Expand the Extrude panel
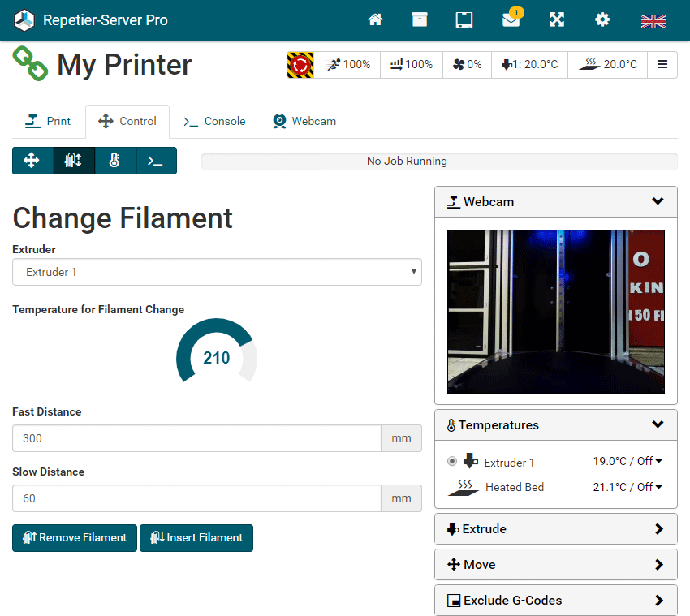This screenshot has width=690, height=616. coord(555,529)
